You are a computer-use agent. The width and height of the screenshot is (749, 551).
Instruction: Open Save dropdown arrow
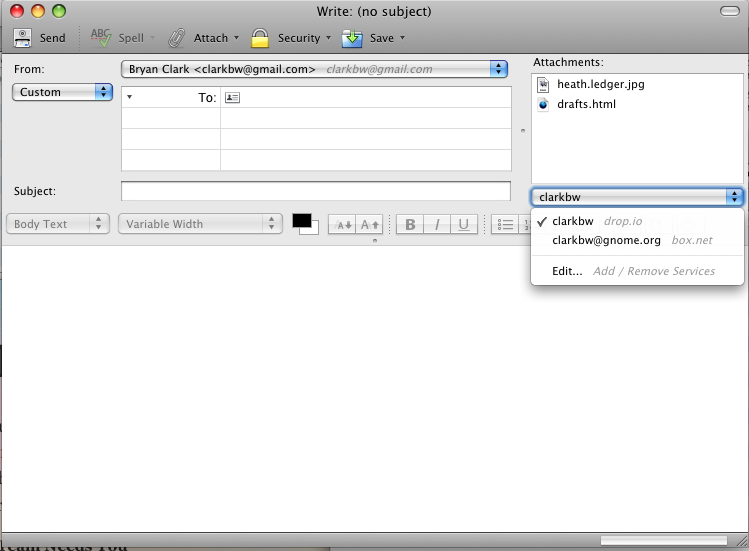[x=402, y=38]
